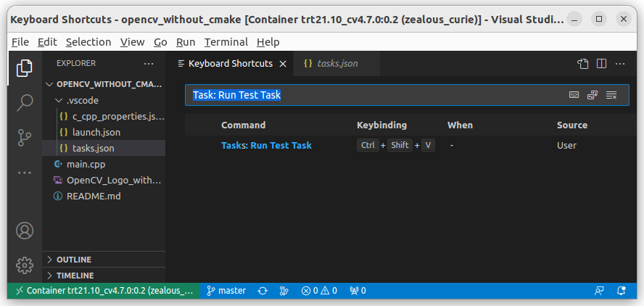Open the Help menu
Screen dimensions: 644x306
click(268, 42)
